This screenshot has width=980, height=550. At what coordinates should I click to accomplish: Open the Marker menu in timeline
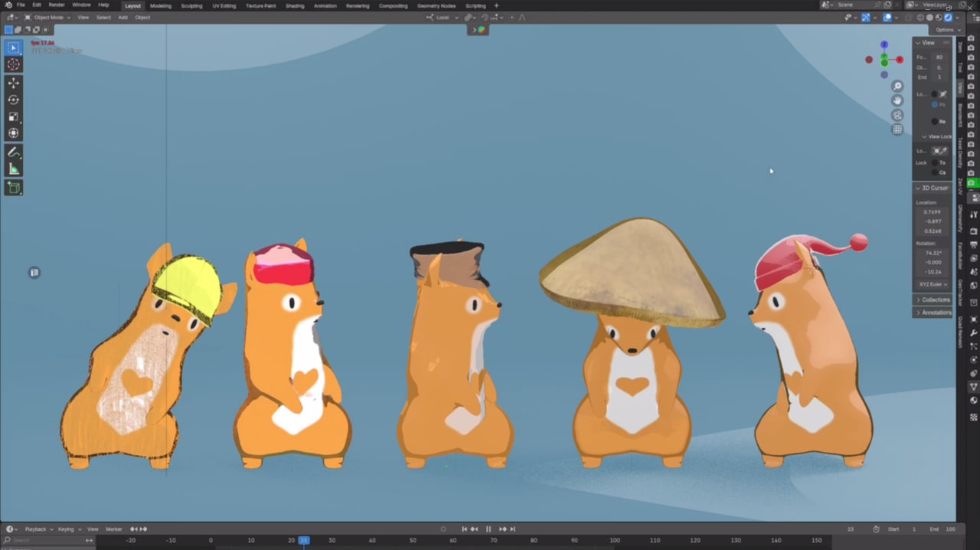coord(114,529)
